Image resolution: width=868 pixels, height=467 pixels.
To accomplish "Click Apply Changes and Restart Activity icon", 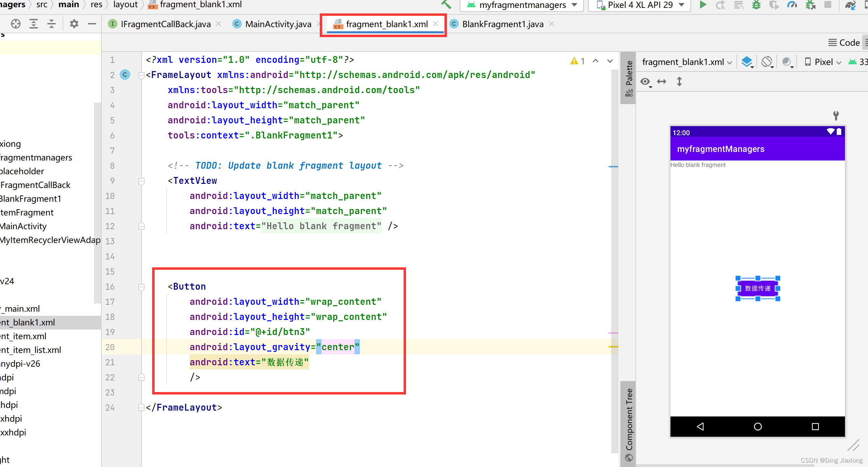I will pos(721,5).
